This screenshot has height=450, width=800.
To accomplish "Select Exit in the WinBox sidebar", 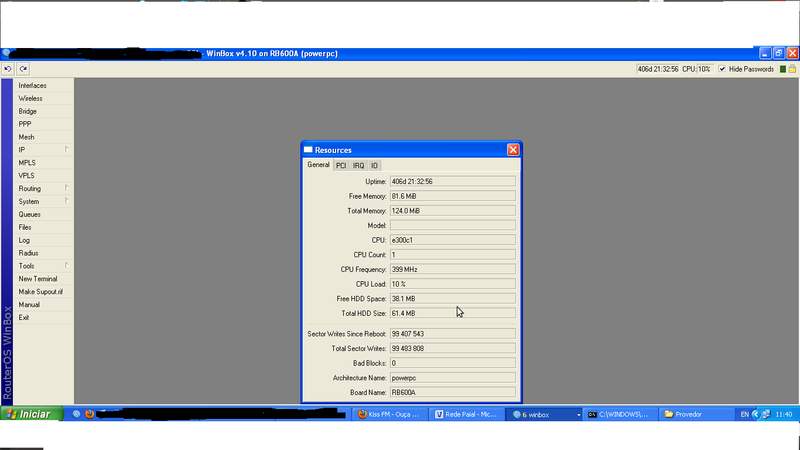I will coord(43,317).
